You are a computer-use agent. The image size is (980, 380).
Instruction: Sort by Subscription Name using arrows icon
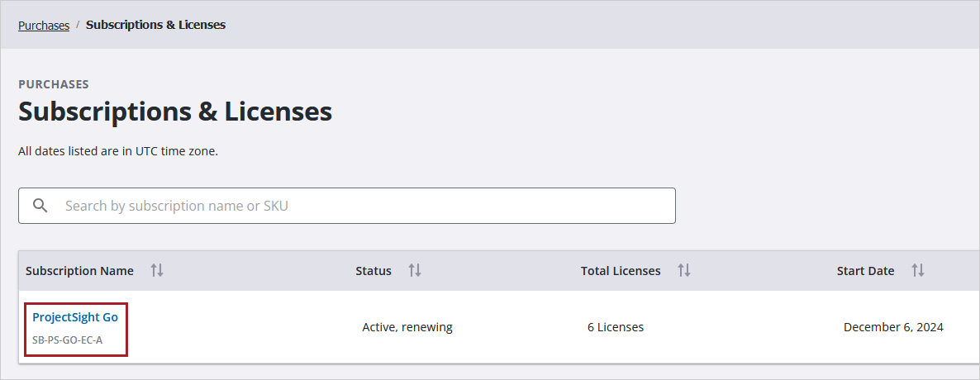tap(157, 271)
